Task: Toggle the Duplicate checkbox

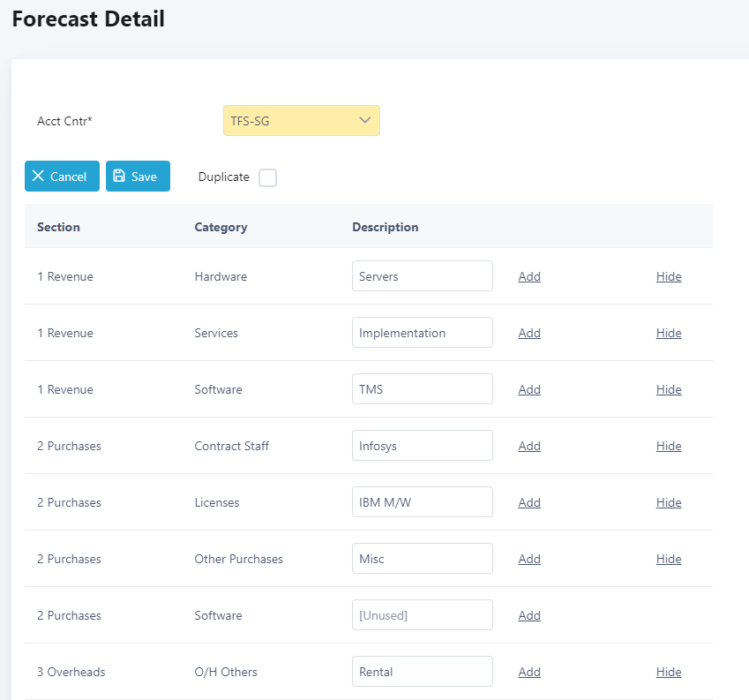Action: (267, 177)
